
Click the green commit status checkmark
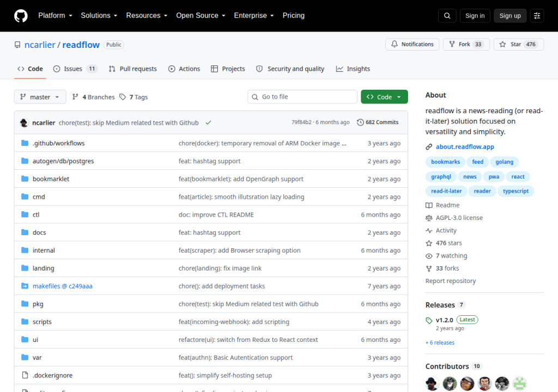208,122
